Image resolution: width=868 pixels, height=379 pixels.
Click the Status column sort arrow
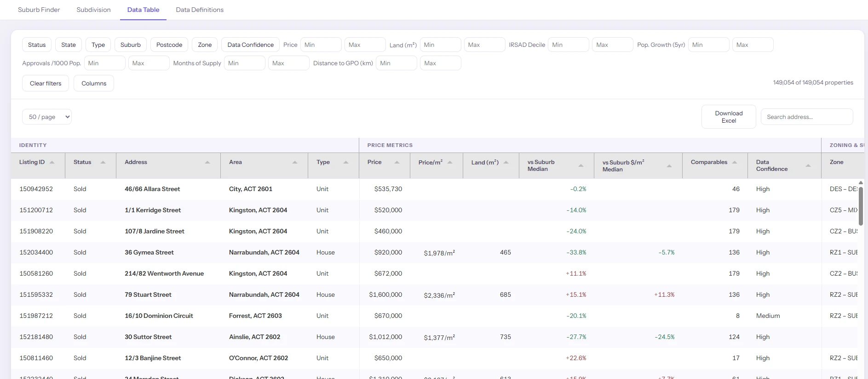click(103, 162)
